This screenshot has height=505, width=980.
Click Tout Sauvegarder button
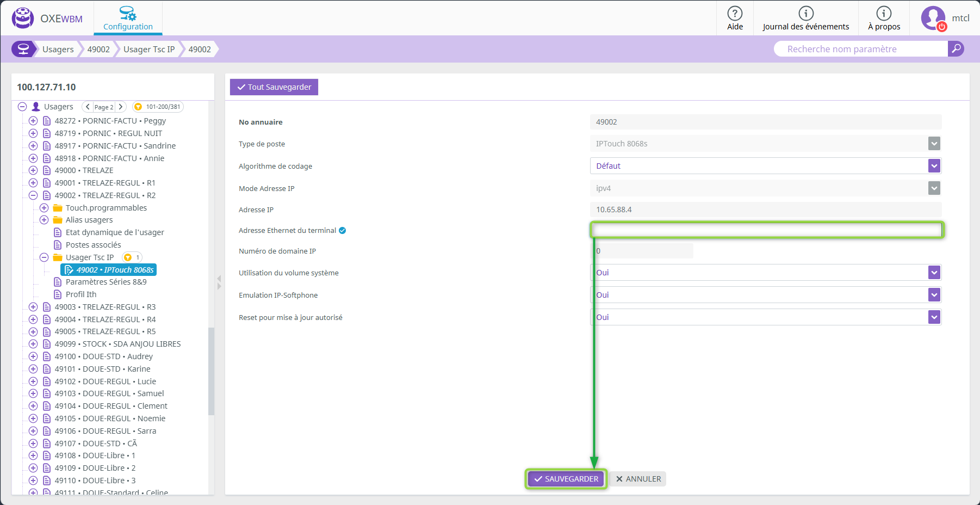pos(274,87)
